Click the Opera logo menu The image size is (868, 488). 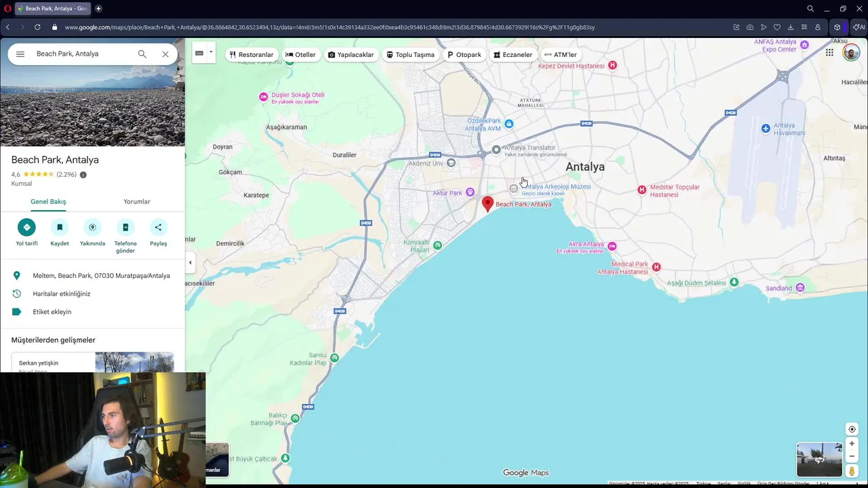click(7, 9)
